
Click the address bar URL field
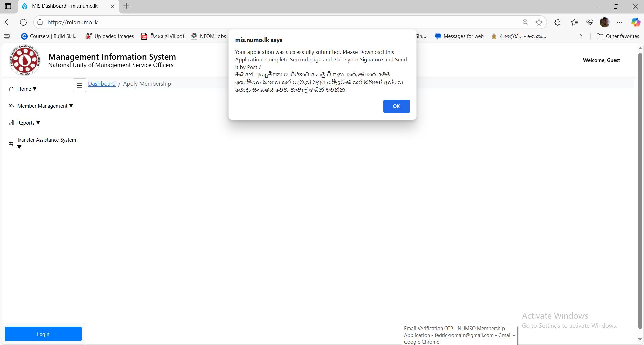269,22
